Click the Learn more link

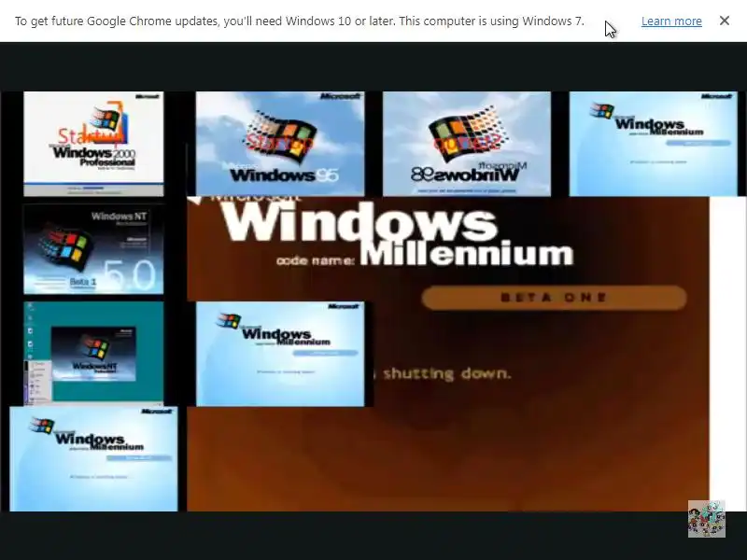[x=671, y=21]
